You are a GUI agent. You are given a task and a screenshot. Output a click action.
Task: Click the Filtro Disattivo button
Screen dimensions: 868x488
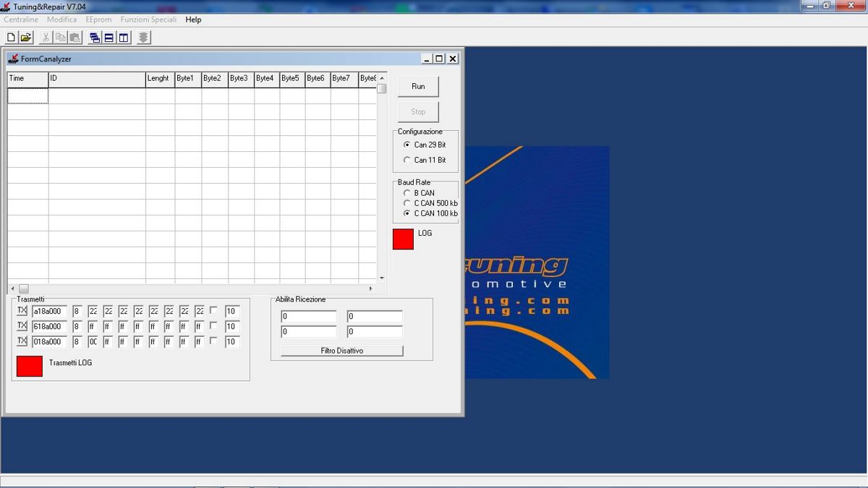tap(341, 351)
